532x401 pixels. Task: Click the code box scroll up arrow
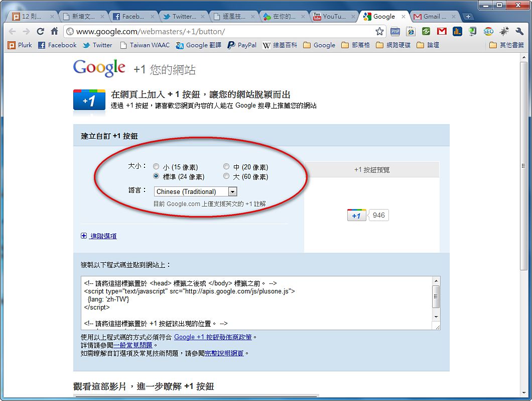(436, 281)
